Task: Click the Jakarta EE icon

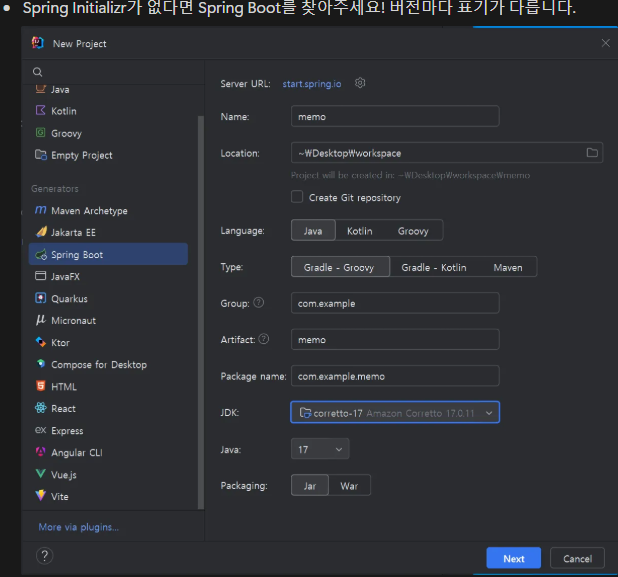Action: point(41,232)
